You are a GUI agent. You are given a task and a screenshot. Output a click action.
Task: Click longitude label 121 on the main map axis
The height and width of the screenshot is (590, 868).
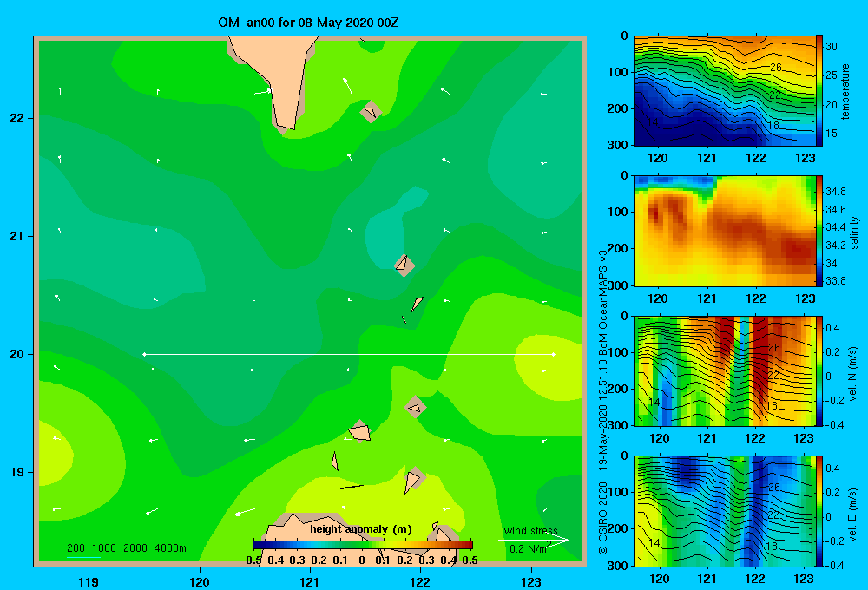tap(310, 581)
